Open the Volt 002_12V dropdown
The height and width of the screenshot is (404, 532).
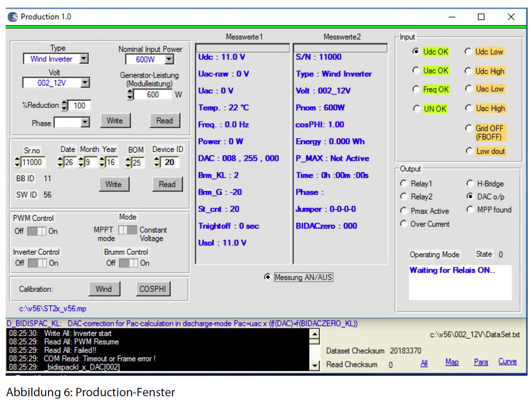85,83
